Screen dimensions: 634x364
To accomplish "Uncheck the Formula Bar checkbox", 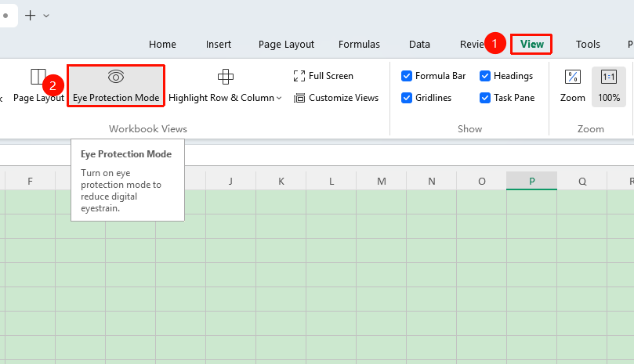I will pos(407,76).
